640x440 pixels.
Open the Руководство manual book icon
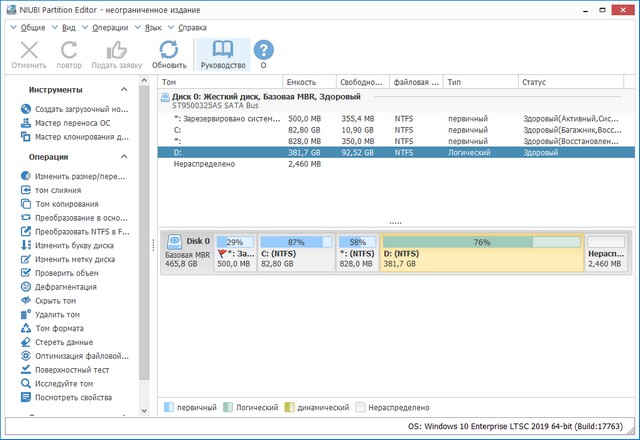point(222,49)
